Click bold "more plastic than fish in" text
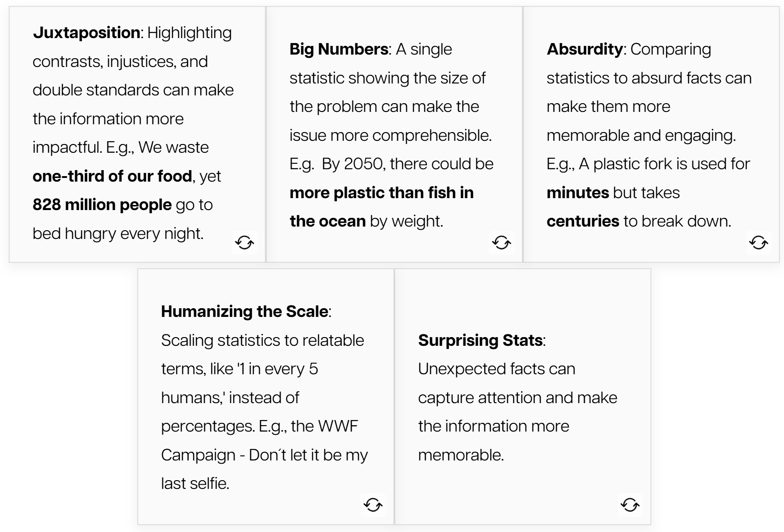The width and height of the screenshot is (784, 532). pyautogui.click(x=381, y=193)
